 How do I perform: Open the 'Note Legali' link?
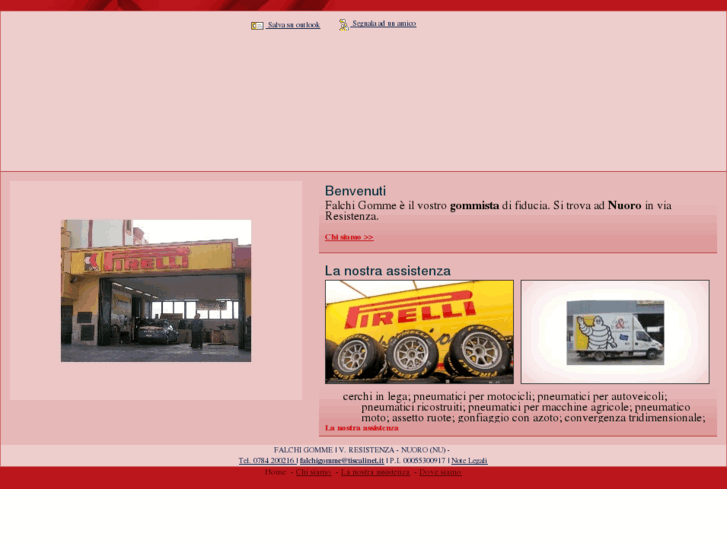469,461
